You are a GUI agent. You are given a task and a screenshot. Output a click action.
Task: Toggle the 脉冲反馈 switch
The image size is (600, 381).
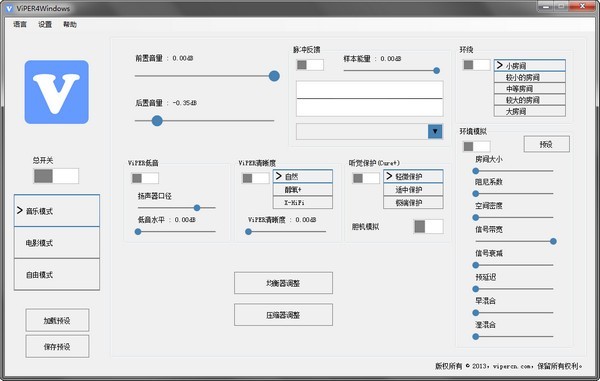(310, 65)
